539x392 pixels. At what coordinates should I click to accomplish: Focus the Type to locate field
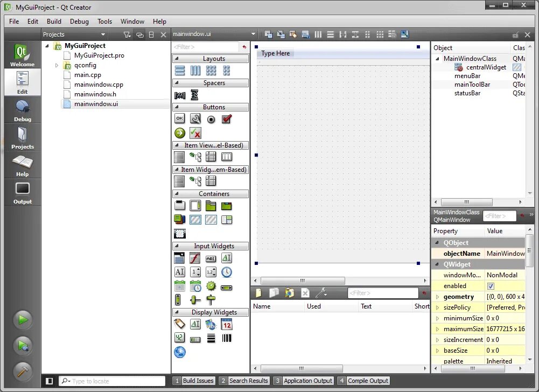pos(112,381)
